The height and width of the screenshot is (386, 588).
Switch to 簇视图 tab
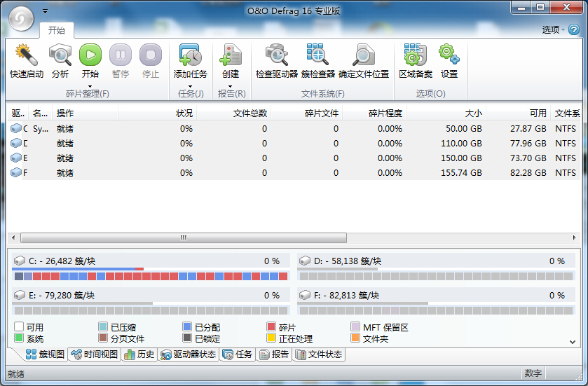tap(45, 354)
